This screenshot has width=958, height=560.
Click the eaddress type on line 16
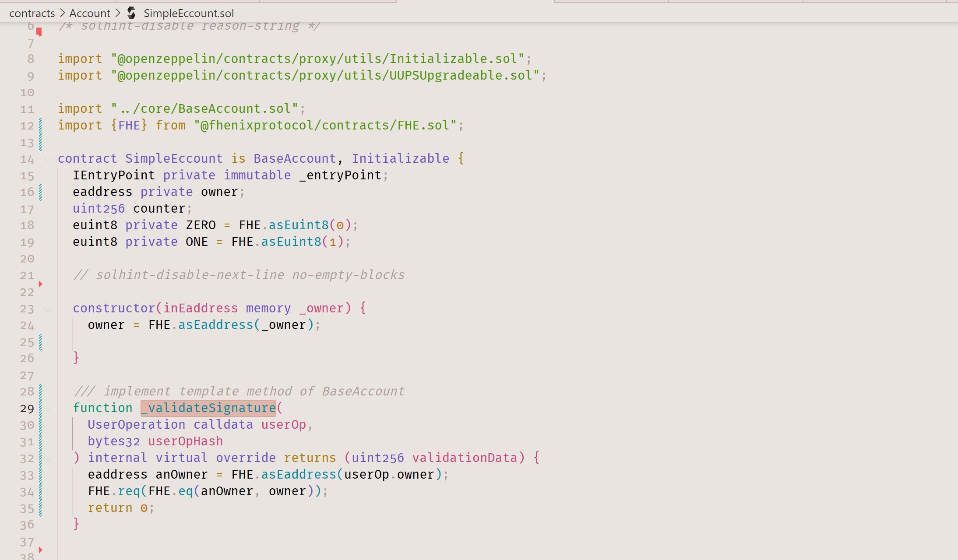102,192
